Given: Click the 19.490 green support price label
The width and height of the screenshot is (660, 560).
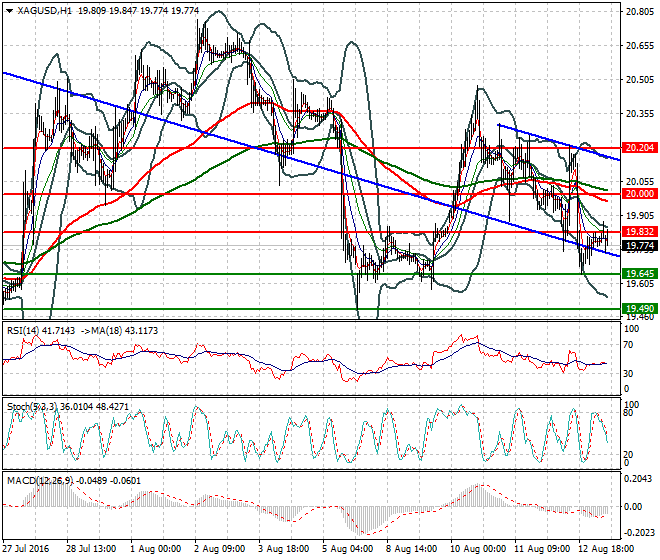Looking at the screenshot, I should click(x=640, y=309).
